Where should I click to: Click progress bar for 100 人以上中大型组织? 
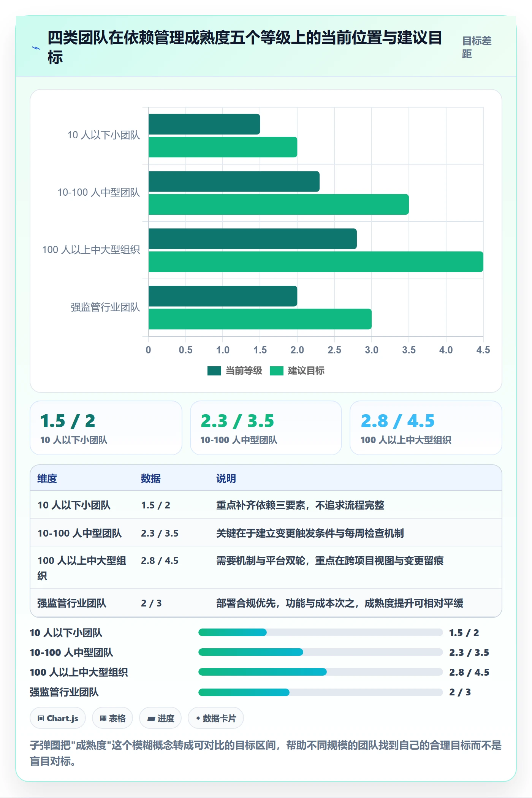[x=321, y=672]
